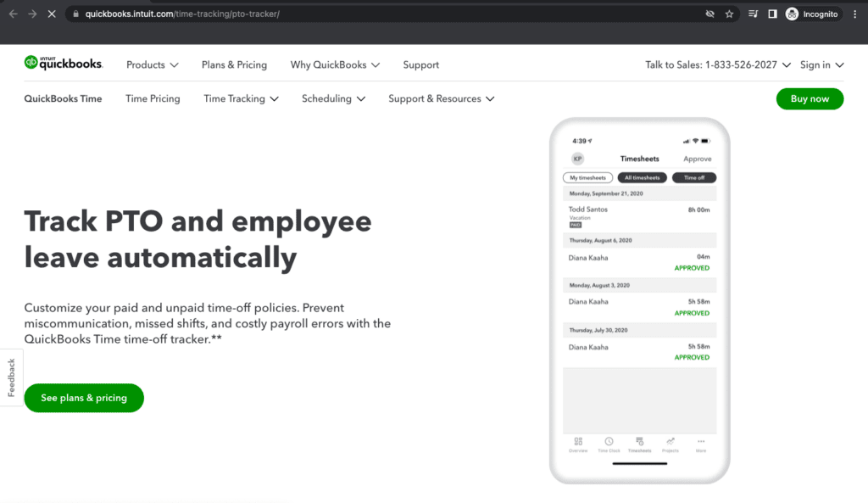Click the QuickBooks logo
The height and width of the screenshot is (503, 868).
pyautogui.click(x=63, y=62)
